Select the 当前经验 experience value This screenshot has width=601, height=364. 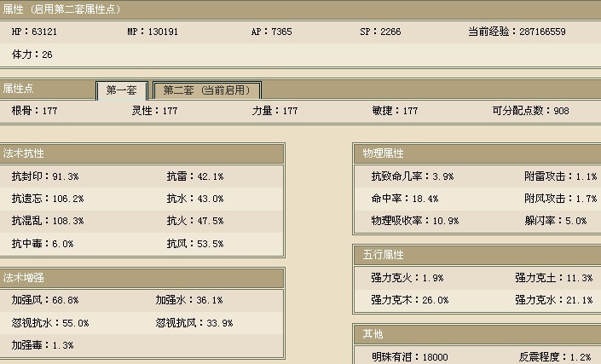pos(517,32)
